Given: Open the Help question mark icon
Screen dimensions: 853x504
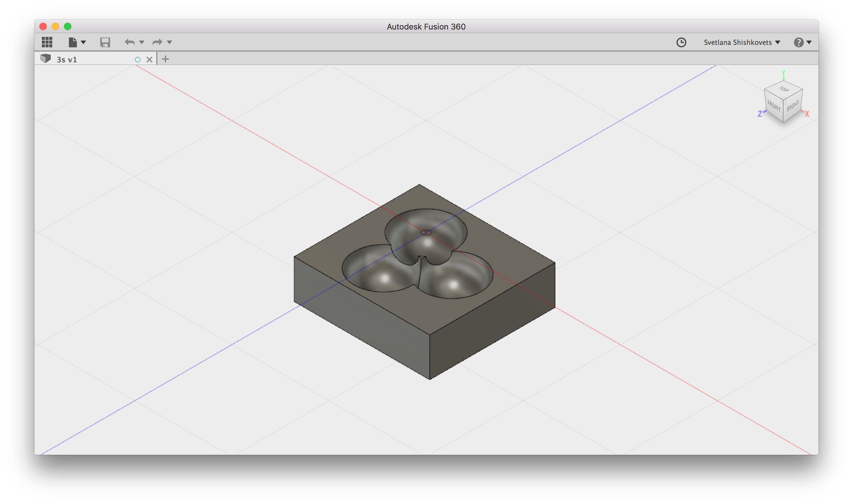Looking at the screenshot, I should click(798, 42).
